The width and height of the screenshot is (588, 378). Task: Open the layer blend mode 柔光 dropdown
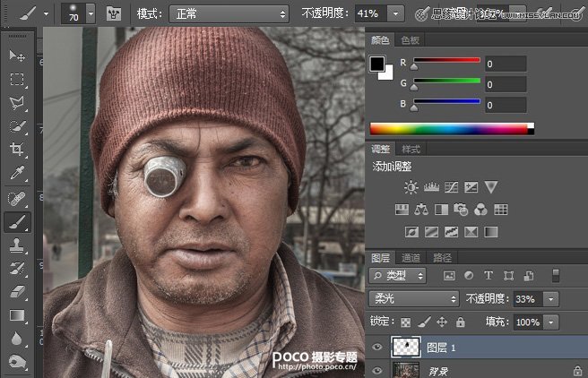click(413, 299)
